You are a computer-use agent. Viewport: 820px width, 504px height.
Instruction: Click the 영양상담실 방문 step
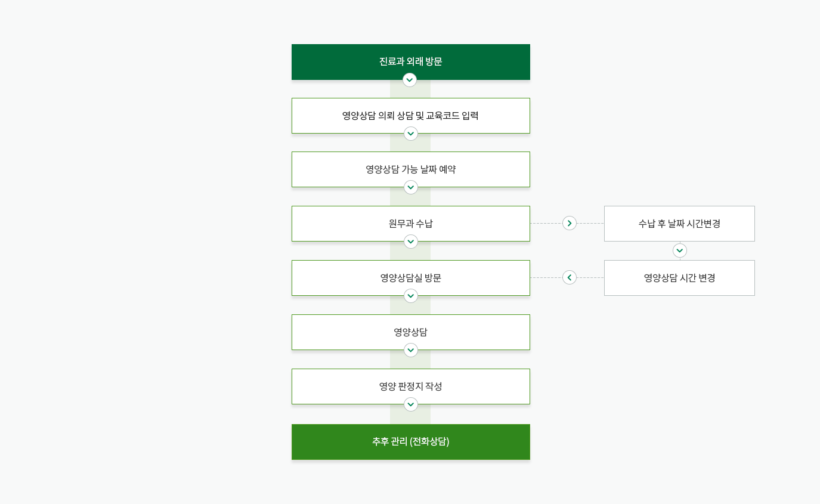click(410, 277)
